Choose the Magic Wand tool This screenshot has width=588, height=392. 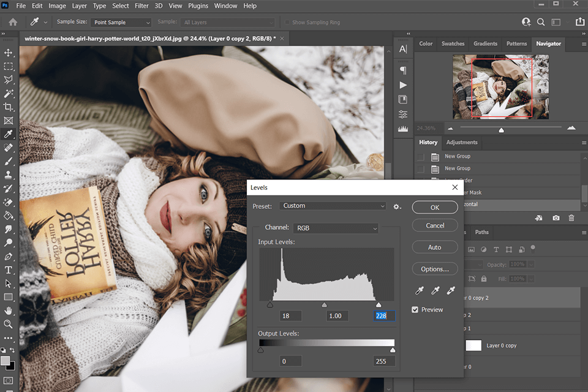[9, 93]
